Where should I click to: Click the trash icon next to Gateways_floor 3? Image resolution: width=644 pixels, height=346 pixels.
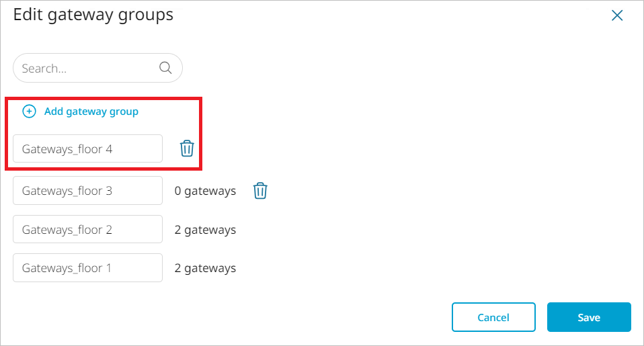pyautogui.click(x=260, y=191)
